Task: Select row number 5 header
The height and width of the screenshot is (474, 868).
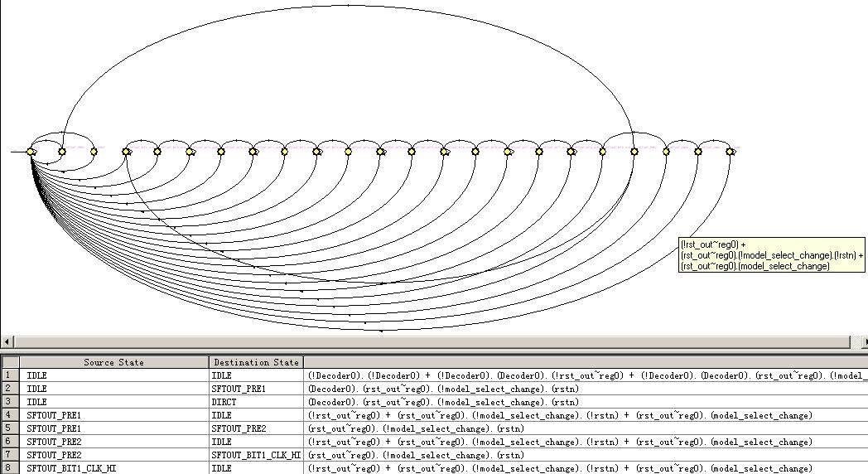Action: 10,428
